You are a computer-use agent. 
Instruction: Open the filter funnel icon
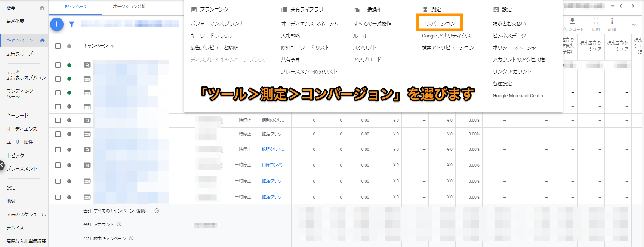72,24
